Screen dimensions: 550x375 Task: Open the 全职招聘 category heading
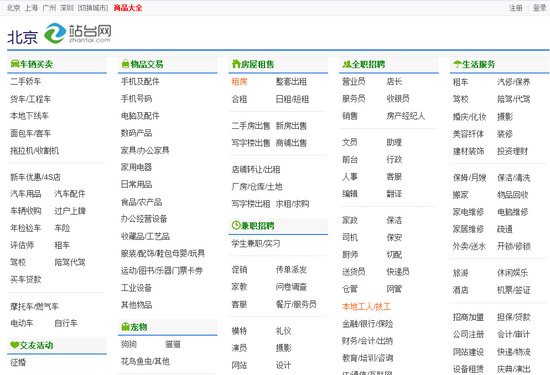pos(368,64)
